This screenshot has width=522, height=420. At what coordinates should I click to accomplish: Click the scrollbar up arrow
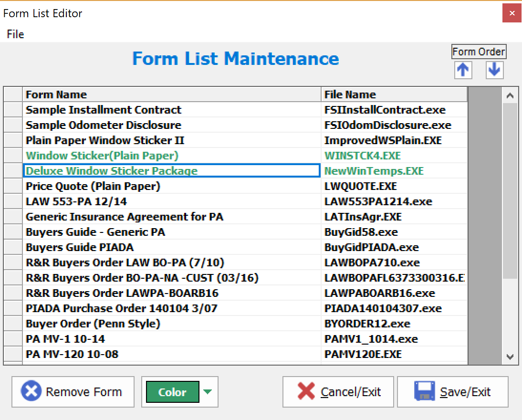(510, 94)
